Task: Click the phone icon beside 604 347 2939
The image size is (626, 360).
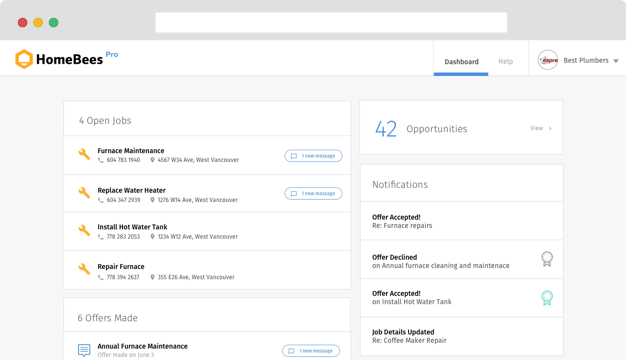Action: point(101,200)
